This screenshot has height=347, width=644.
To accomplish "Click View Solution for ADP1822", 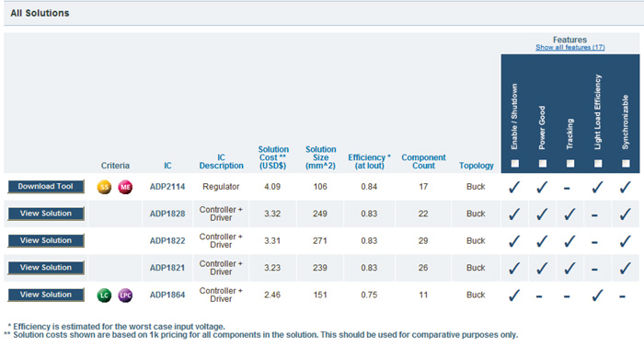I will coord(46,240).
